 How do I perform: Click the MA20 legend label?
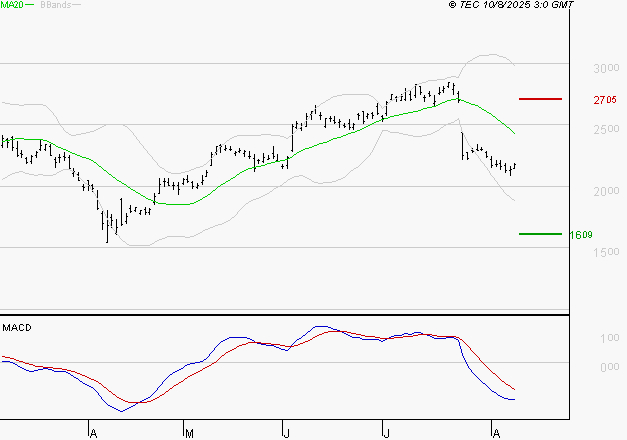tap(12, 5)
